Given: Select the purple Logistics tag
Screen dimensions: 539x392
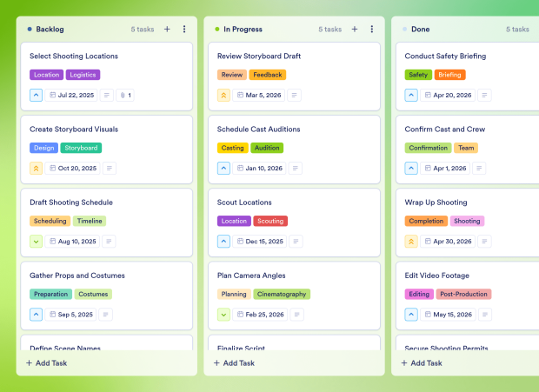Looking at the screenshot, I should 83,75.
